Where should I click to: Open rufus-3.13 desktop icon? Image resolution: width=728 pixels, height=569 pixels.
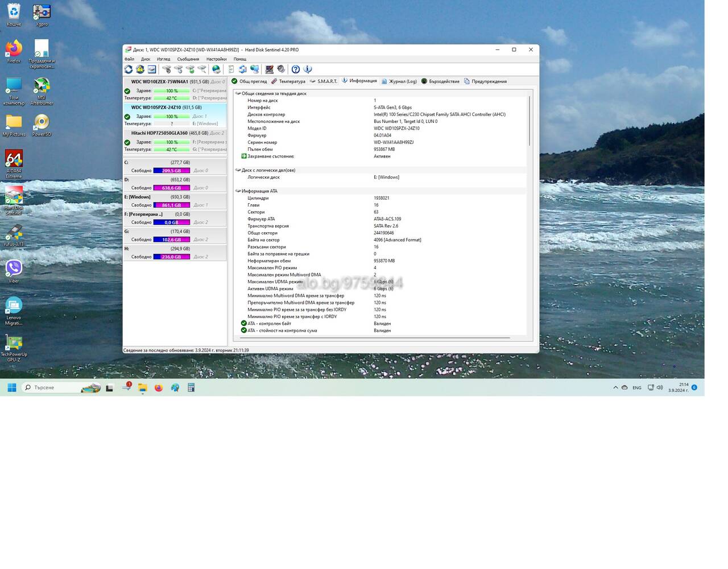click(x=14, y=236)
